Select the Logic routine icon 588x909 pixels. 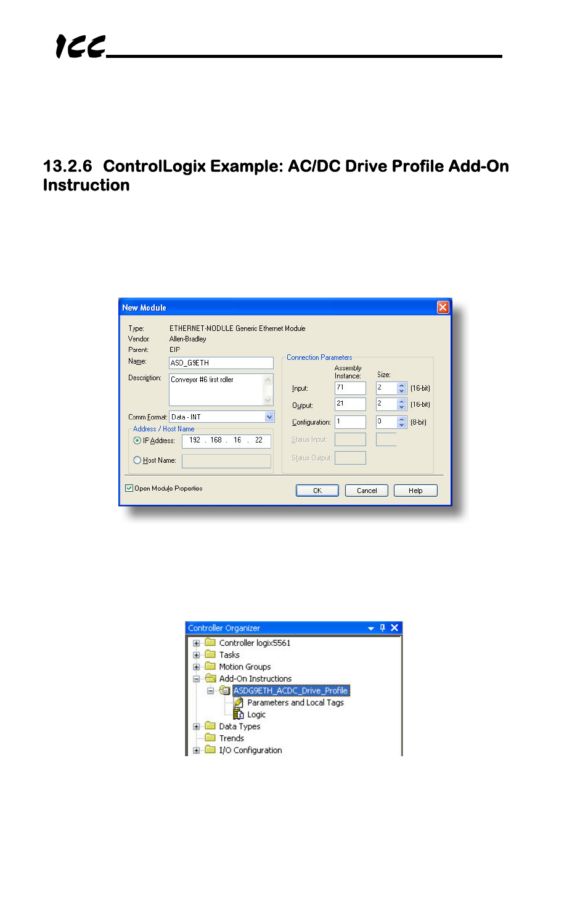pos(239,714)
